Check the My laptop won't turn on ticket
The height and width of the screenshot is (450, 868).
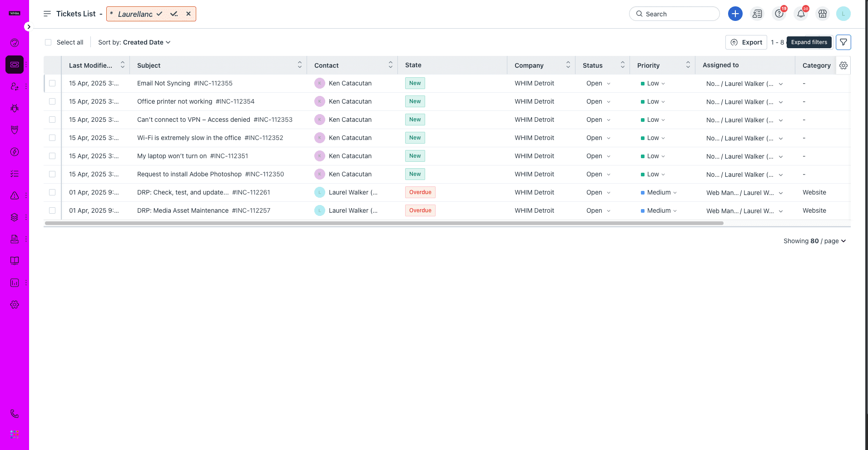coord(52,156)
